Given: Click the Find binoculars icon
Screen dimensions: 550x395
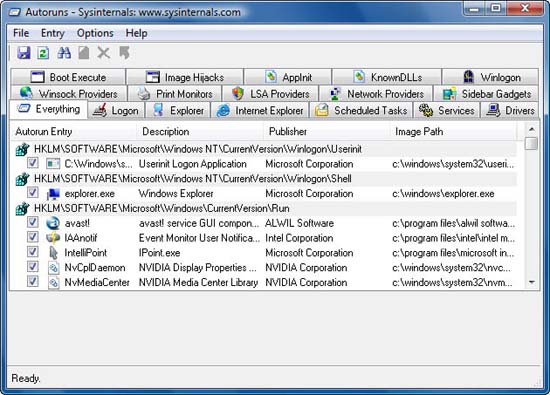Looking at the screenshot, I should click(64, 53).
